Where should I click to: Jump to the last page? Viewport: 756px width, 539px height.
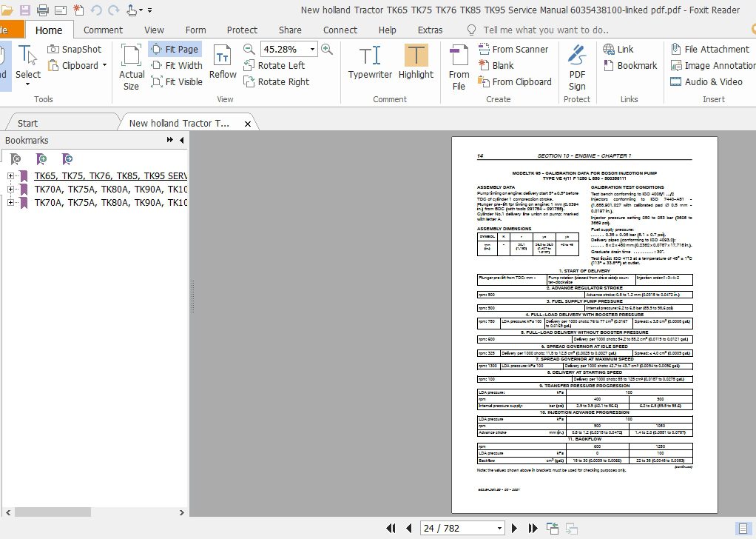click(x=532, y=528)
